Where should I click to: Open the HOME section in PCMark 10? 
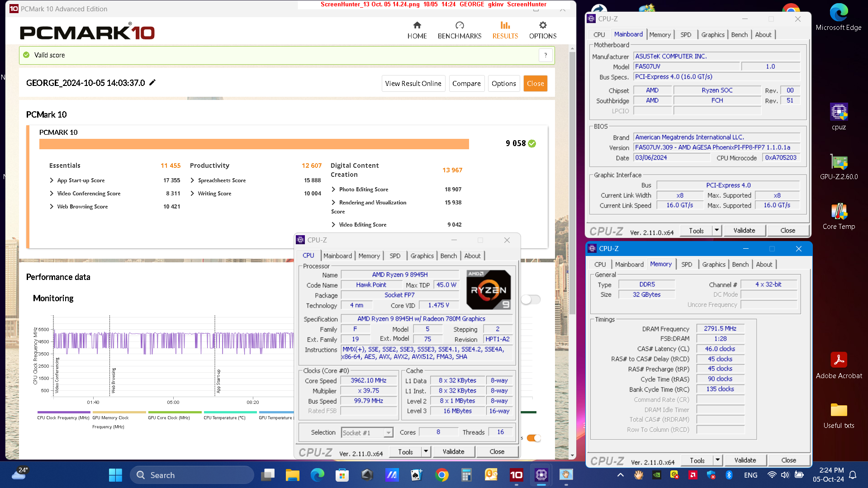click(x=417, y=30)
